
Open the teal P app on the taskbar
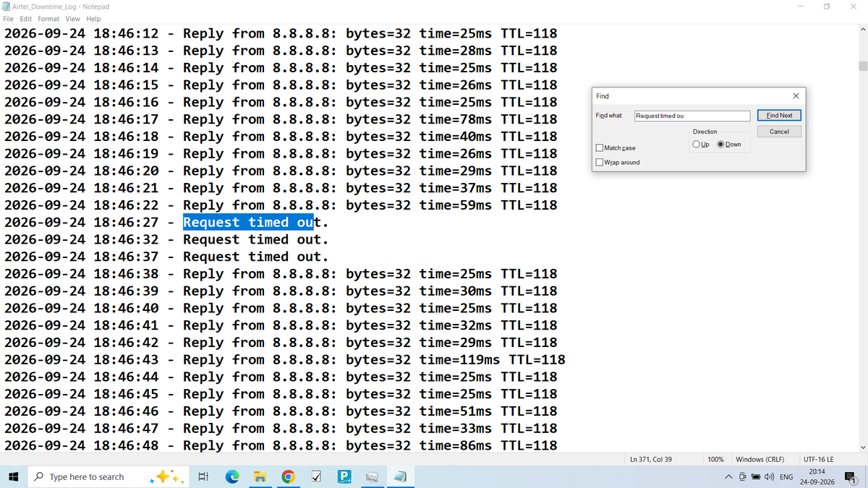pos(344,476)
